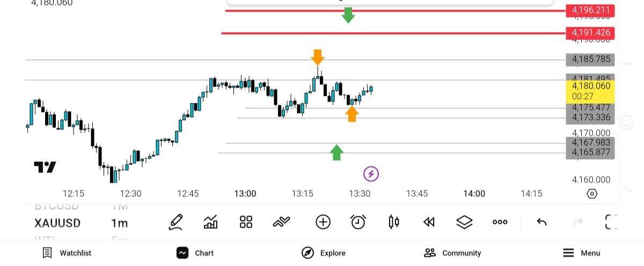Open the XAUUSD symbol selector
The width and height of the screenshot is (644, 266).
point(57,223)
